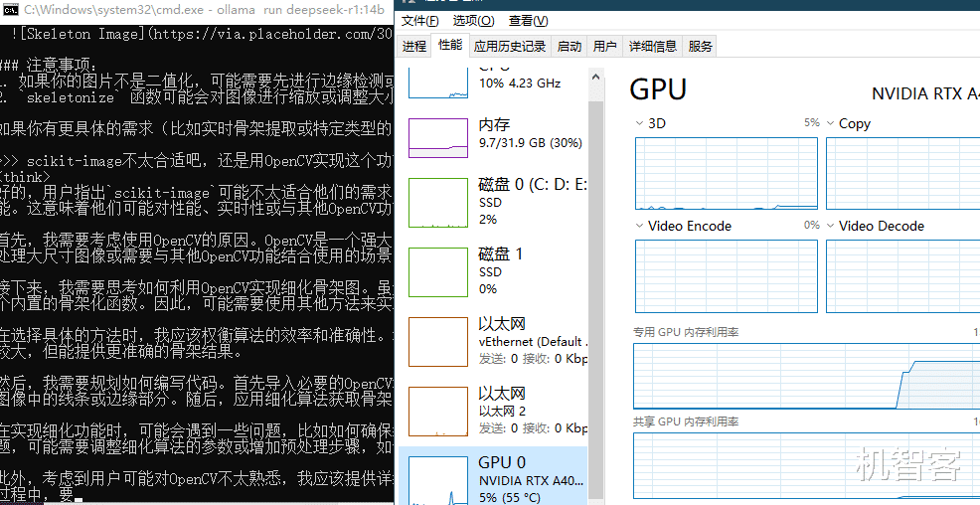Click the <think> line in cmd window
This screenshot has width=980, height=505.
point(25,177)
